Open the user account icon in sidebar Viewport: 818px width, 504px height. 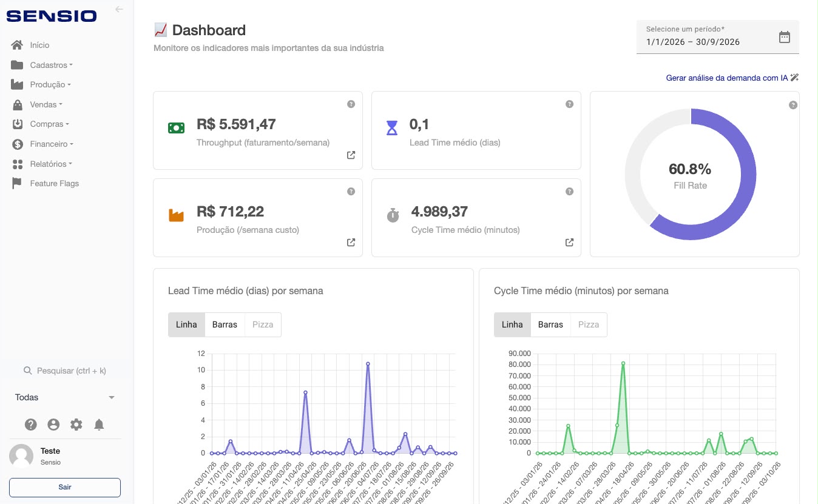tap(53, 425)
